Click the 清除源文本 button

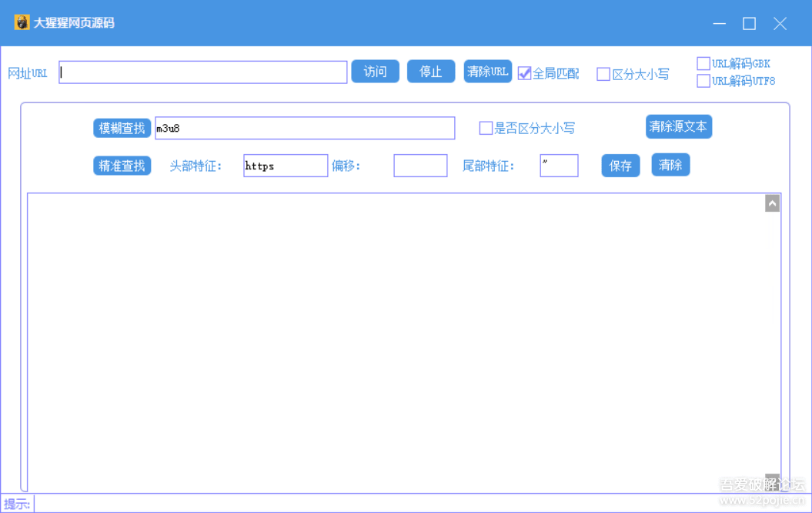pyautogui.click(x=678, y=127)
